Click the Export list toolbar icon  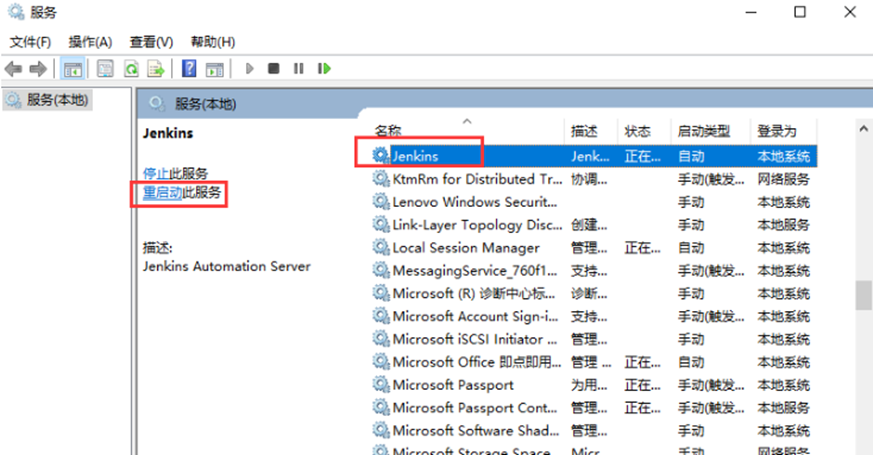156,69
